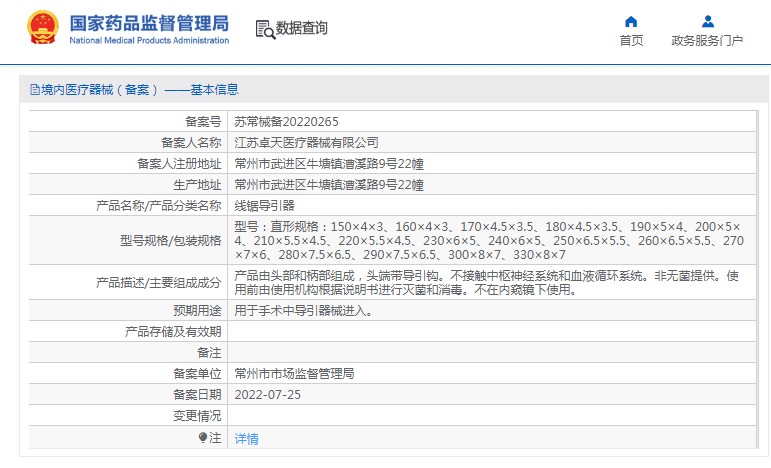Image resolution: width=771 pixels, height=468 pixels.
Task: Click the 备案人名称 row label
Action: coord(191,143)
